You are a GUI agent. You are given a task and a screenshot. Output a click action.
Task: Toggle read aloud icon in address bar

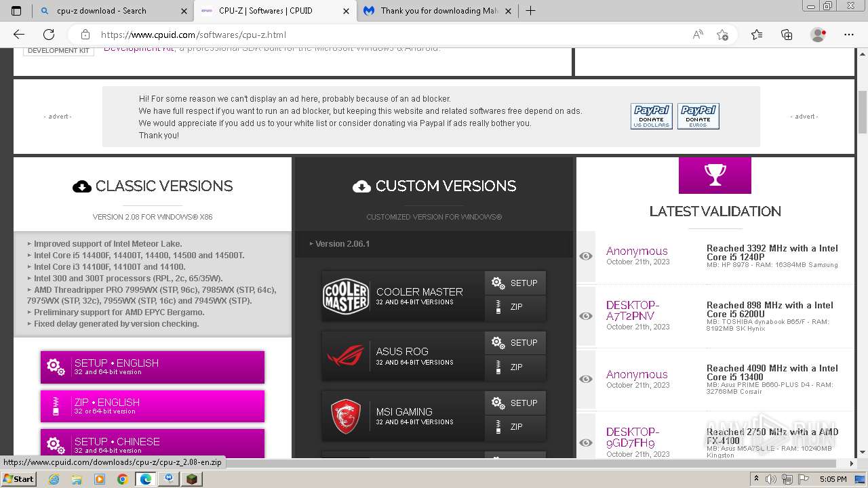[x=698, y=35]
